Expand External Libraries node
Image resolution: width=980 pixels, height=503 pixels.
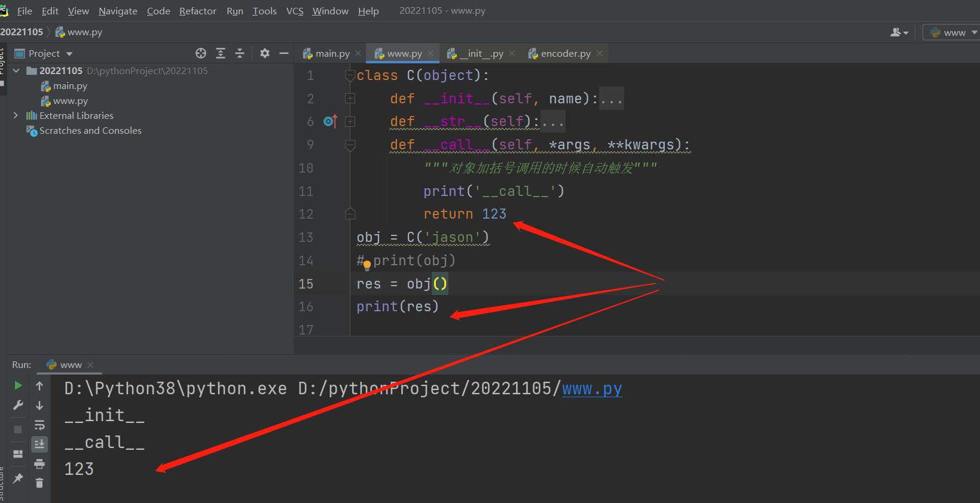click(x=16, y=115)
